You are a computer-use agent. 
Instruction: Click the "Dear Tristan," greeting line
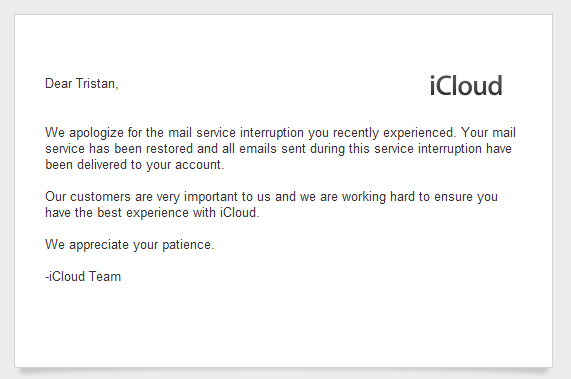pos(82,84)
